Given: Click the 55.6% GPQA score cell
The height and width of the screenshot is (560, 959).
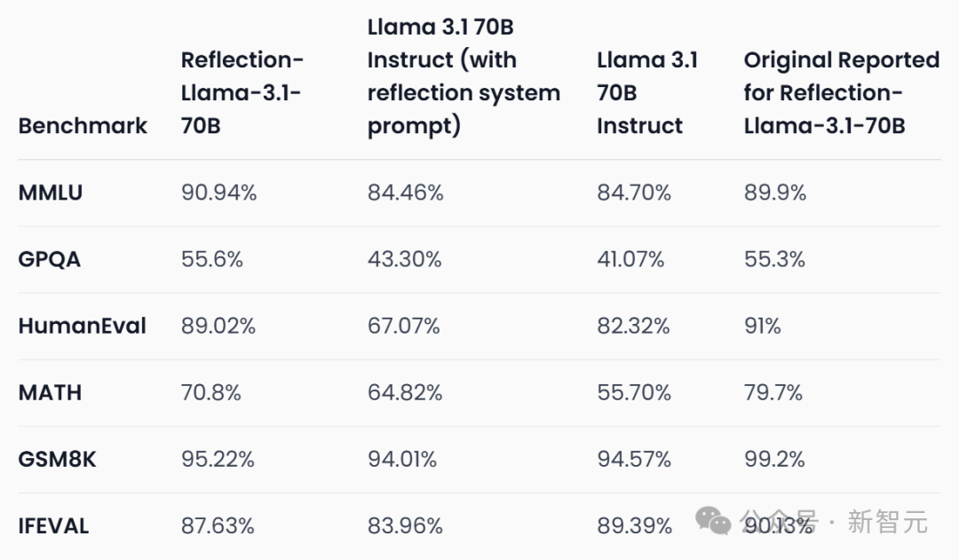Looking at the screenshot, I should pyautogui.click(x=211, y=259).
